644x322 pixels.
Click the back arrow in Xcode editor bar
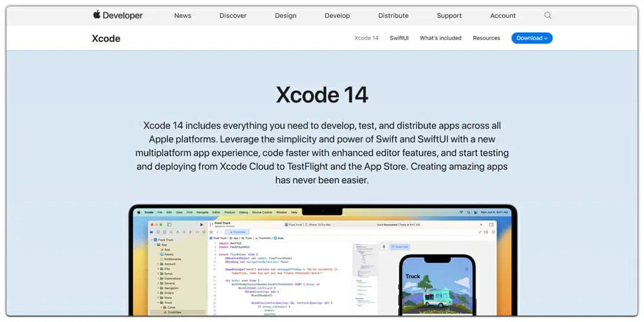217,232
